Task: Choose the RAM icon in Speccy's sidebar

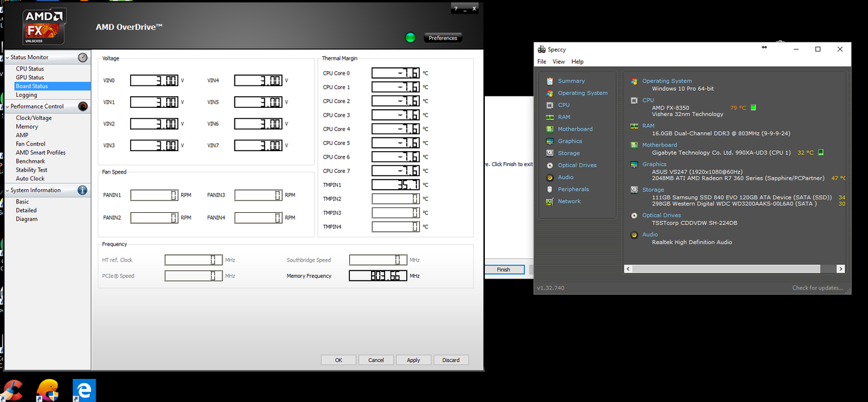Action: [x=550, y=117]
